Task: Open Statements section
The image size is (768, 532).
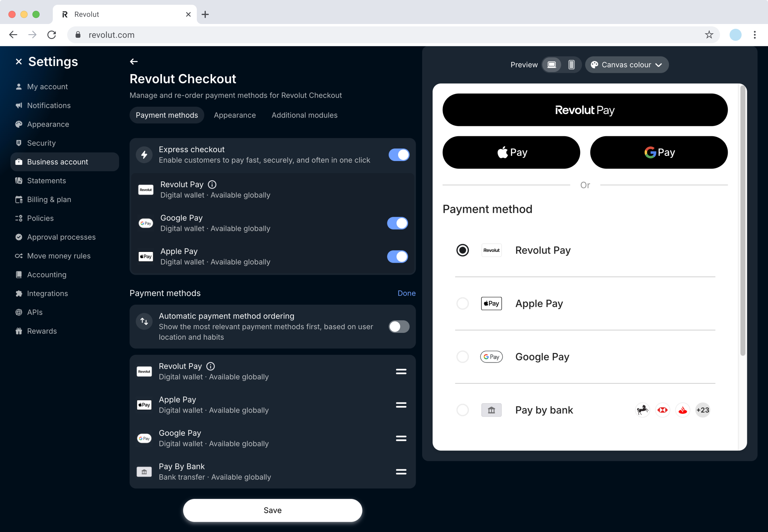Action: [x=65, y=181]
